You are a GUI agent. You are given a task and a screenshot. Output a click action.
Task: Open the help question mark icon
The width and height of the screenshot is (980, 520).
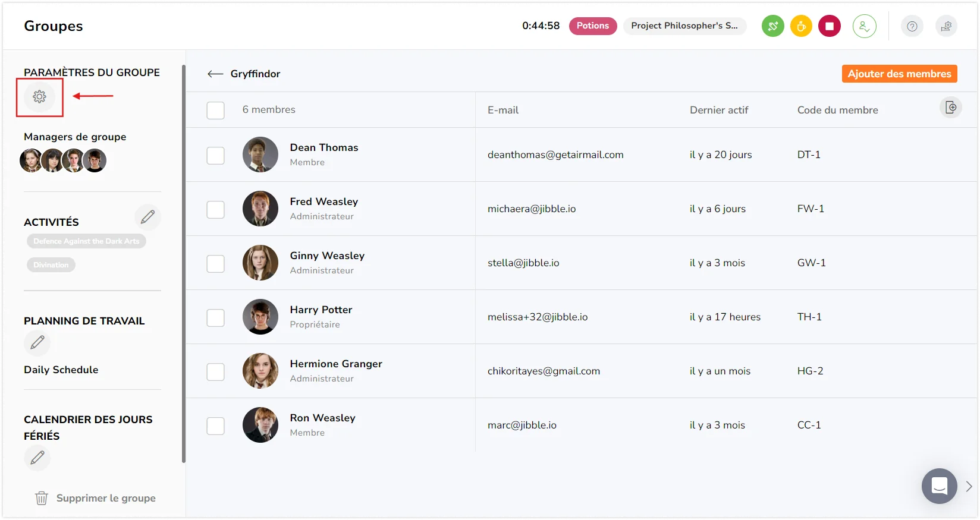[x=912, y=26]
